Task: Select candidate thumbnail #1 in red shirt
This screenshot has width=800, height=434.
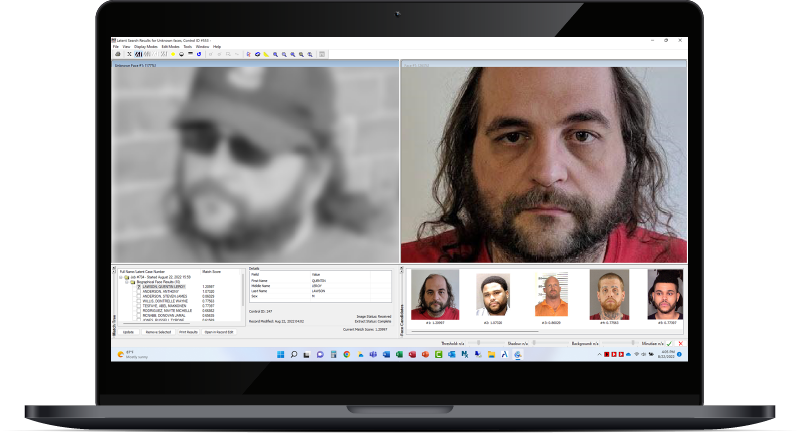Action: click(435, 295)
